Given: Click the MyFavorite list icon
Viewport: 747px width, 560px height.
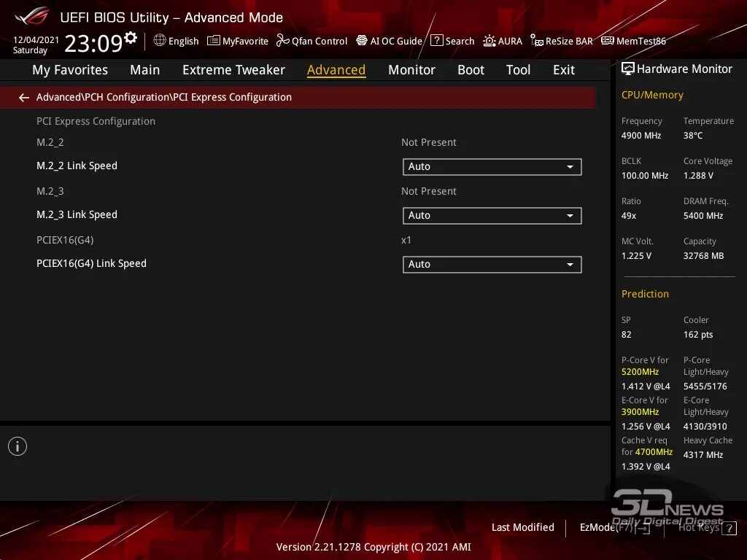Looking at the screenshot, I should [214, 41].
